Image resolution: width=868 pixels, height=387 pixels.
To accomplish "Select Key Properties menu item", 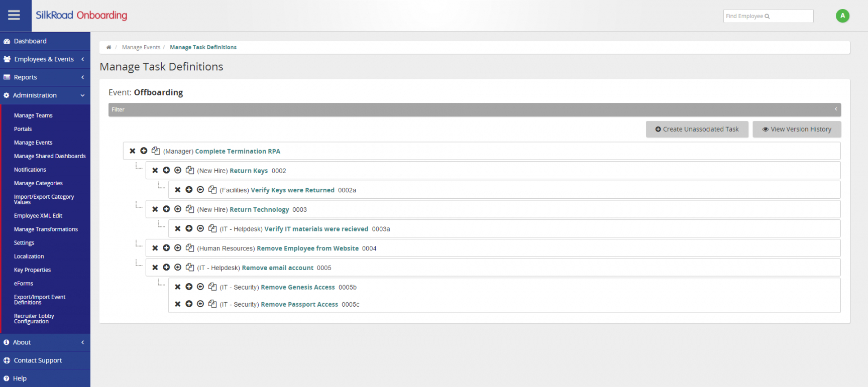I will (32, 270).
